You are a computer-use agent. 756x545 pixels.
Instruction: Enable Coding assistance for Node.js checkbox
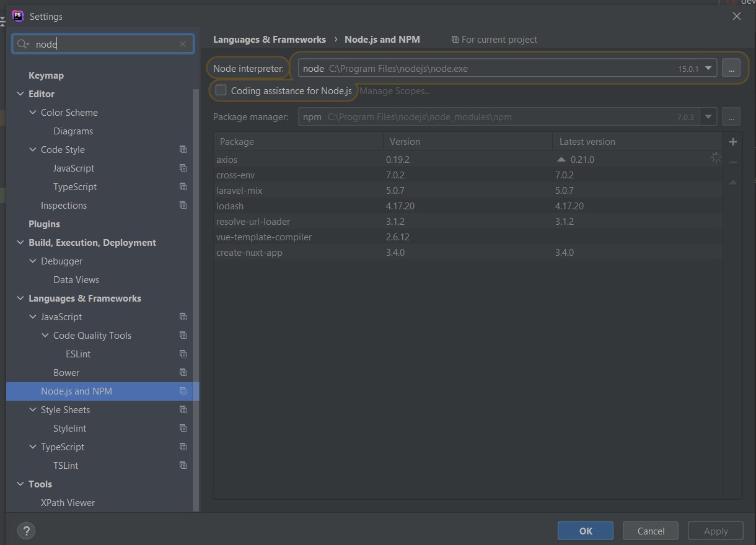point(221,90)
